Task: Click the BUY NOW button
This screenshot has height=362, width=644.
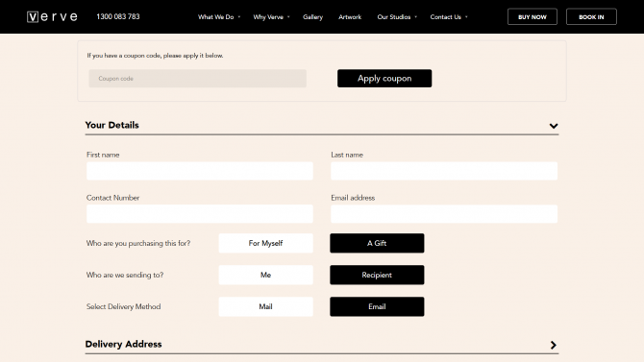Action: click(x=533, y=17)
